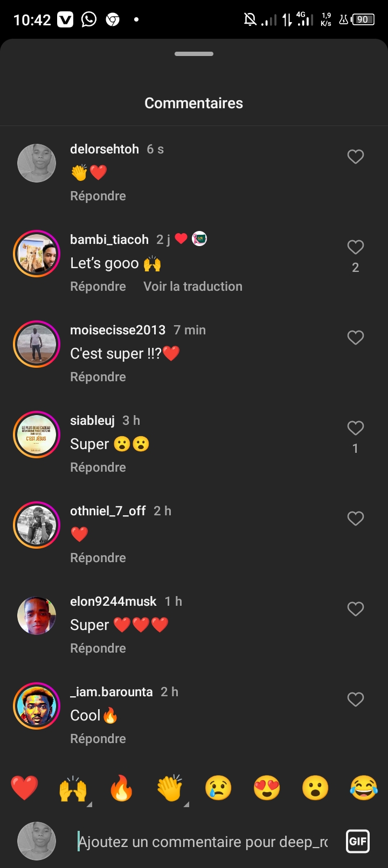Image resolution: width=388 pixels, height=868 pixels.
Task: Tap the comments sheet drag handle
Action: tap(194, 54)
